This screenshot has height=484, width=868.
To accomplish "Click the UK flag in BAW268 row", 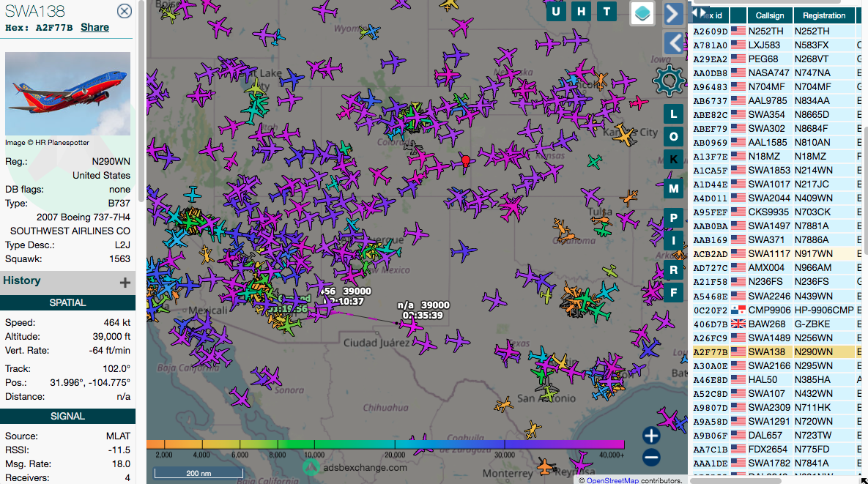I will [738, 324].
